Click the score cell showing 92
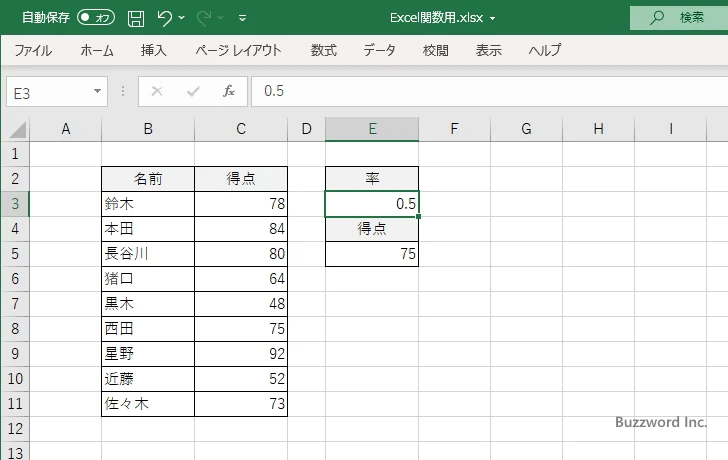 241,354
